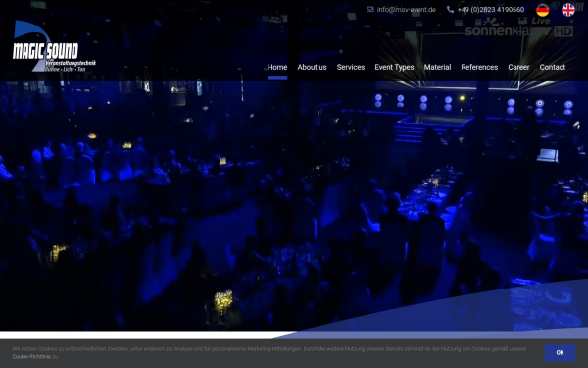Image resolution: width=588 pixels, height=368 pixels.
Task: Open References page
Action: (479, 67)
